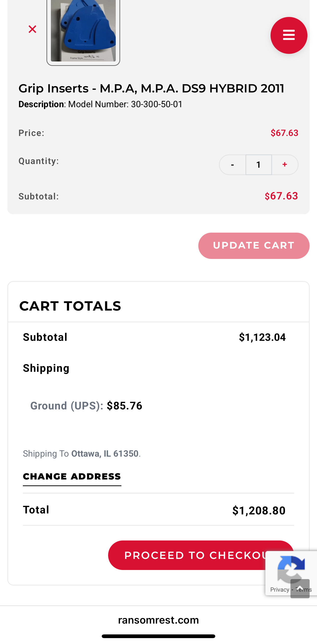Screen dimensions: 317x644
Task: Select Ground (UPS) shipping option
Action: (86, 405)
